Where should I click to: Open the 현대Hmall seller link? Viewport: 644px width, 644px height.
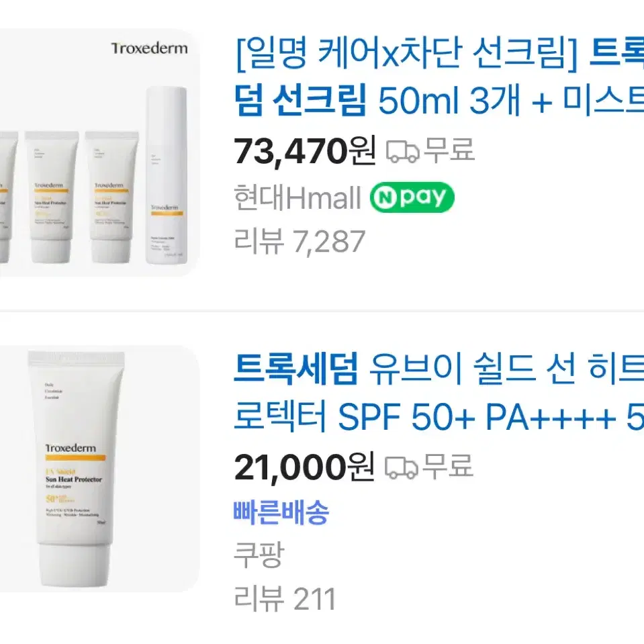(x=297, y=198)
